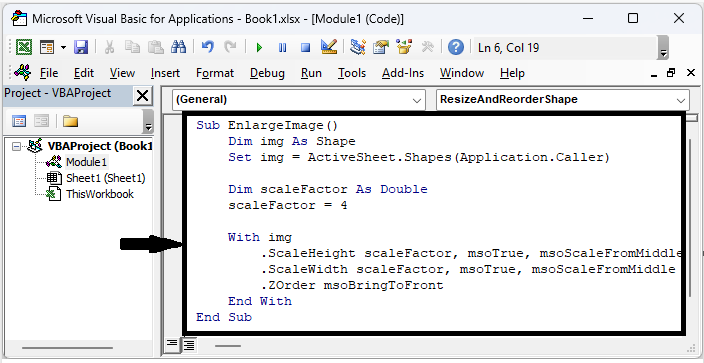Close the inner Module1 code window
The height and width of the screenshot is (363, 704).
(x=691, y=73)
